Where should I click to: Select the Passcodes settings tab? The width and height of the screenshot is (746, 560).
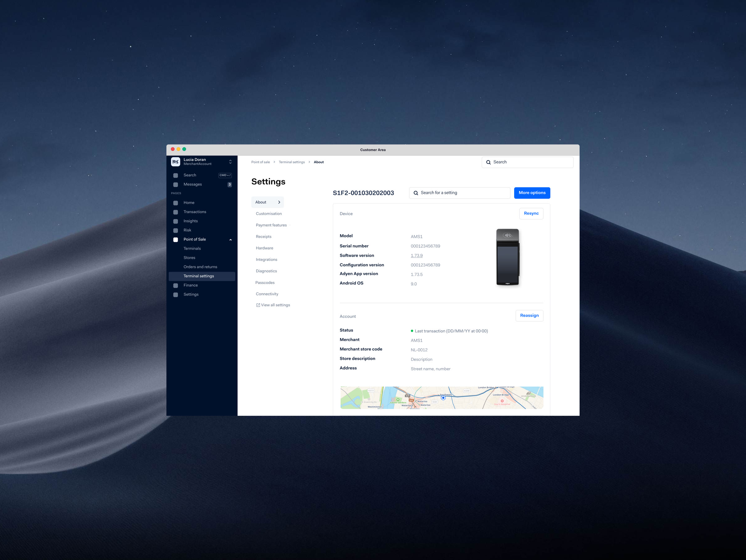coord(265,282)
